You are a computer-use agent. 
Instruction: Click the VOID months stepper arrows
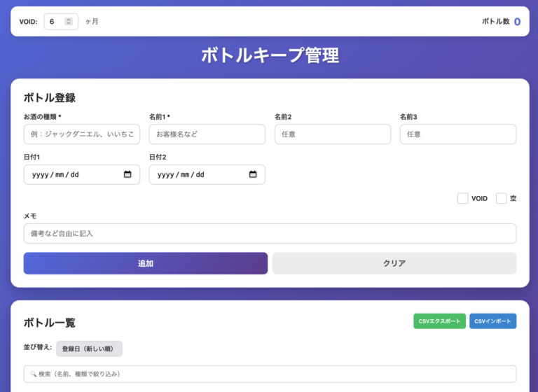[x=69, y=22]
